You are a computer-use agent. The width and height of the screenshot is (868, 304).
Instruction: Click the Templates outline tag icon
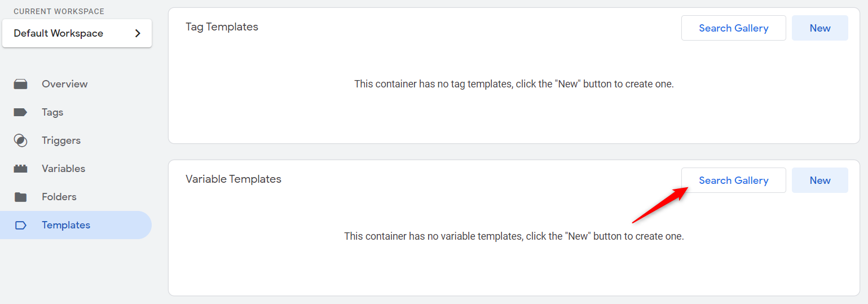(x=20, y=225)
